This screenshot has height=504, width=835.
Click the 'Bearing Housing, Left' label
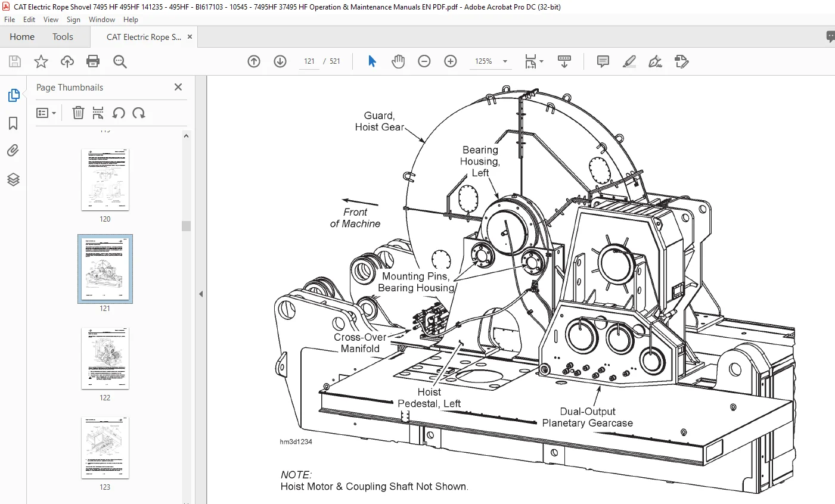[x=480, y=161]
